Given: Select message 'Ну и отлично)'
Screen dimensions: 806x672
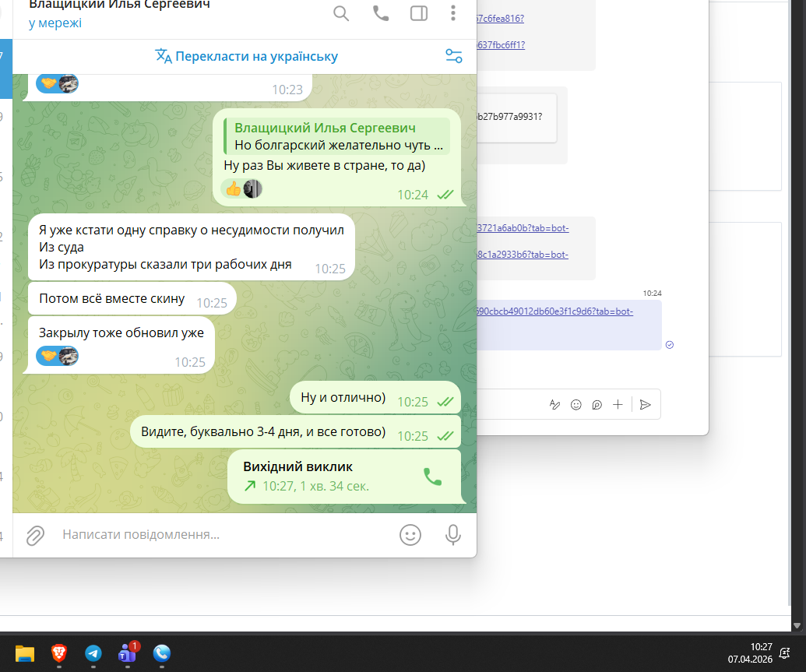Looking at the screenshot, I should [375, 397].
